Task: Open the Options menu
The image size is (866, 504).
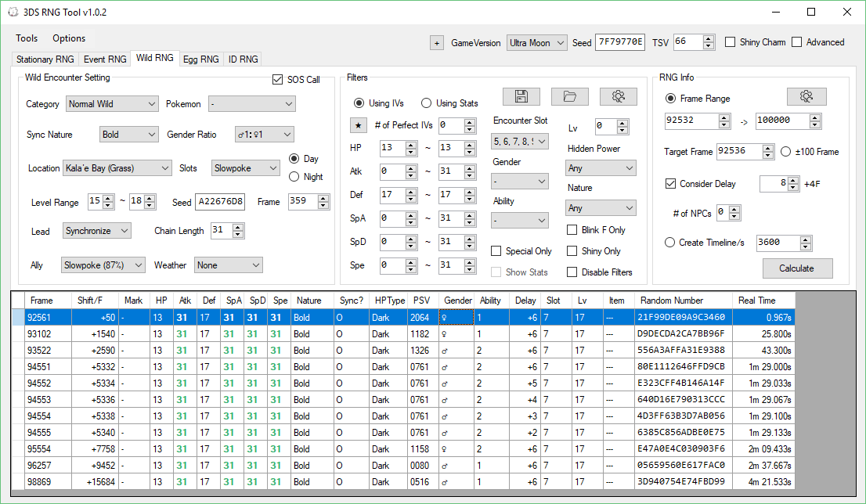Action: [x=69, y=38]
